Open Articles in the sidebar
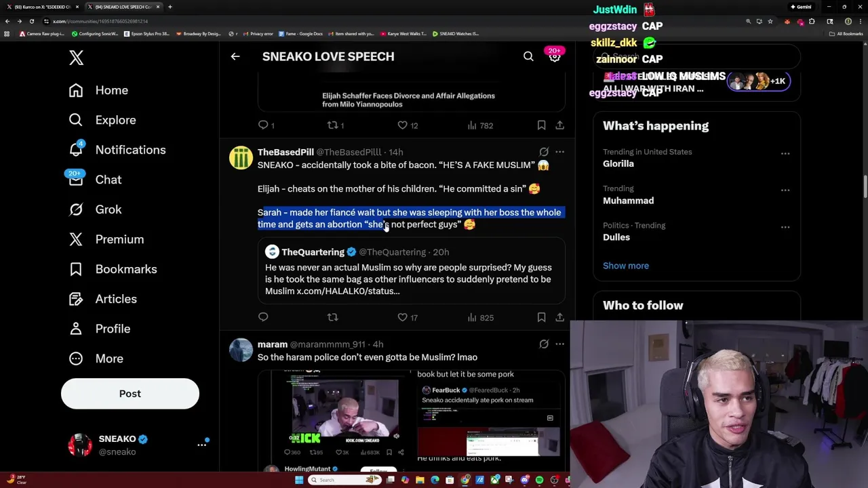This screenshot has width=868, height=488. click(x=102, y=299)
